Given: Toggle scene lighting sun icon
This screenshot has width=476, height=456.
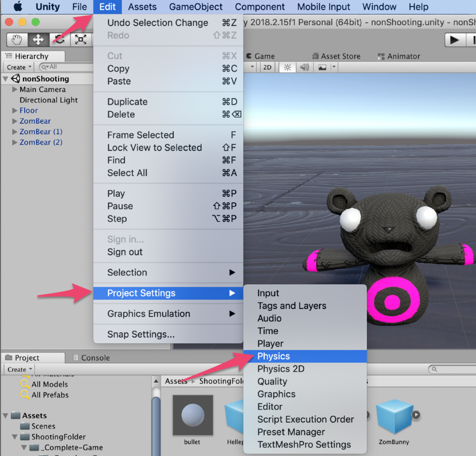Looking at the screenshot, I should 287,67.
